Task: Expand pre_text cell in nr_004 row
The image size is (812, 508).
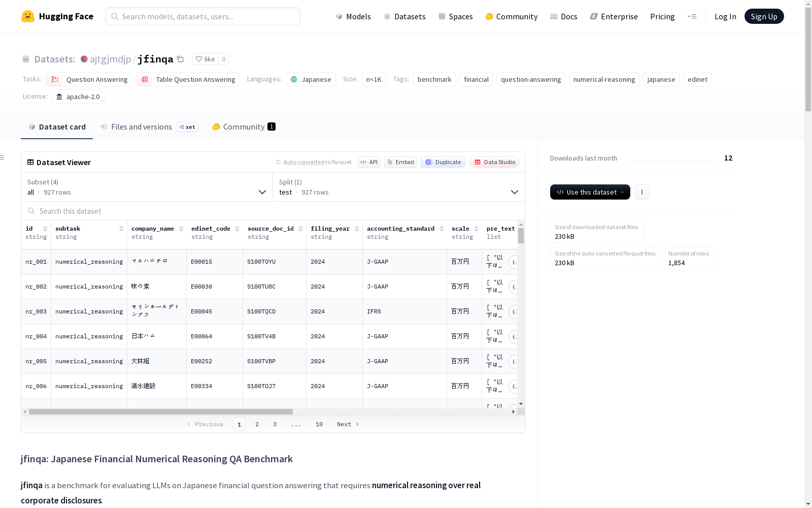Action: click(513, 337)
